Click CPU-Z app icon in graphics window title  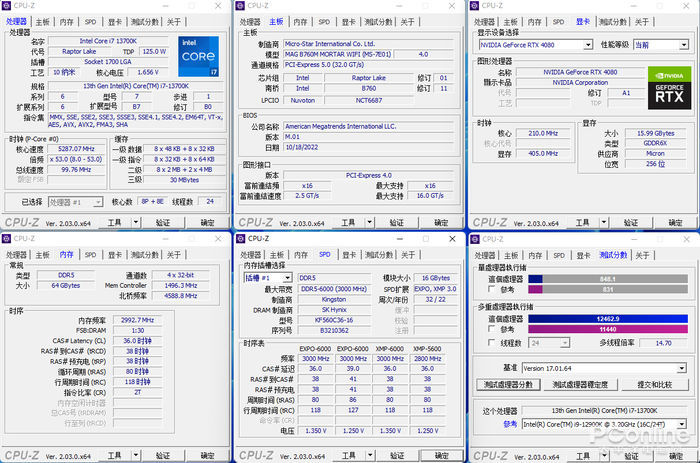[475, 6]
